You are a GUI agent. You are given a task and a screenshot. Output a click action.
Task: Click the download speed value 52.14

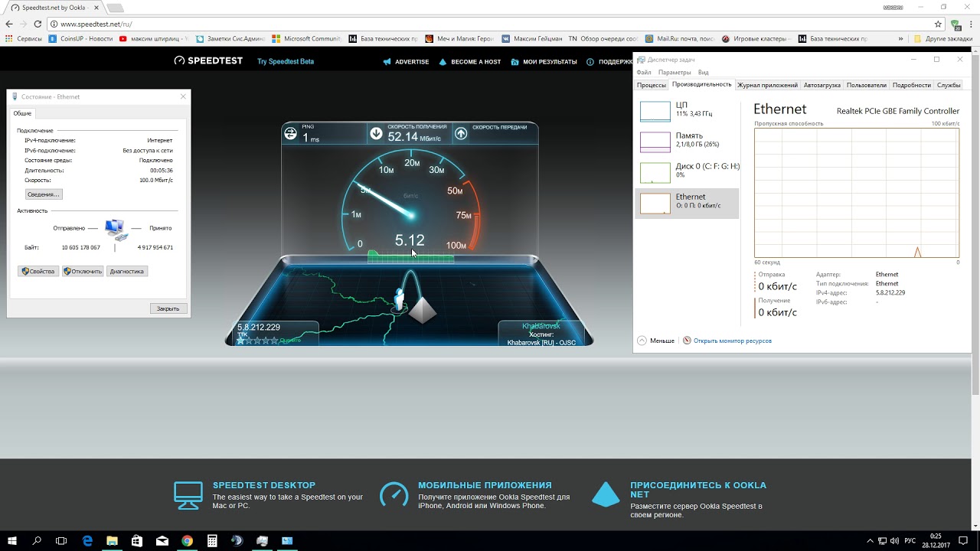pyautogui.click(x=403, y=137)
